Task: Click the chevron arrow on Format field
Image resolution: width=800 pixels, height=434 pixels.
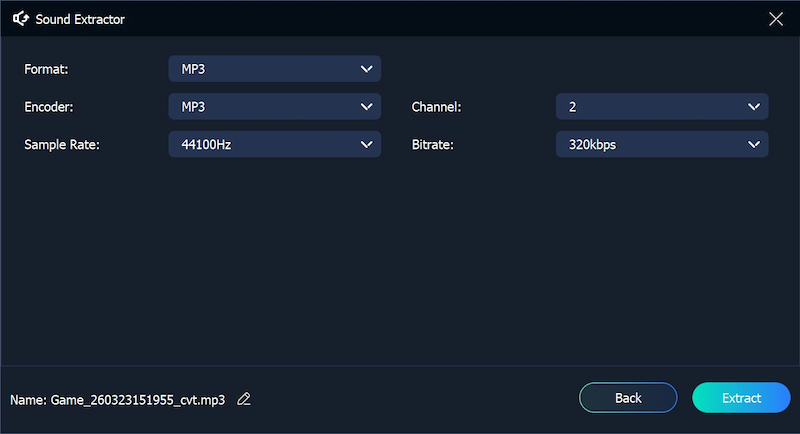Action: [x=365, y=69]
